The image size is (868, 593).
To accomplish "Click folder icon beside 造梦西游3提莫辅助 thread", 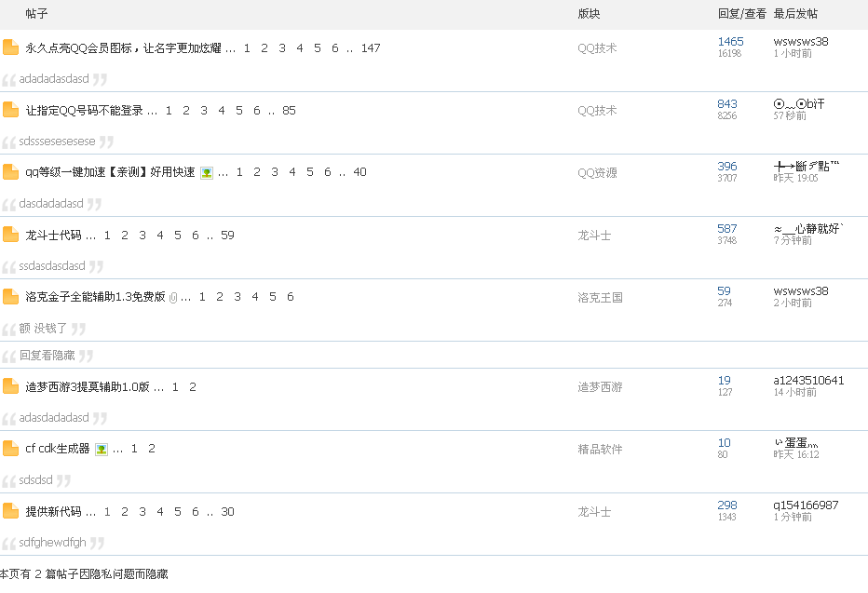I will point(10,386).
